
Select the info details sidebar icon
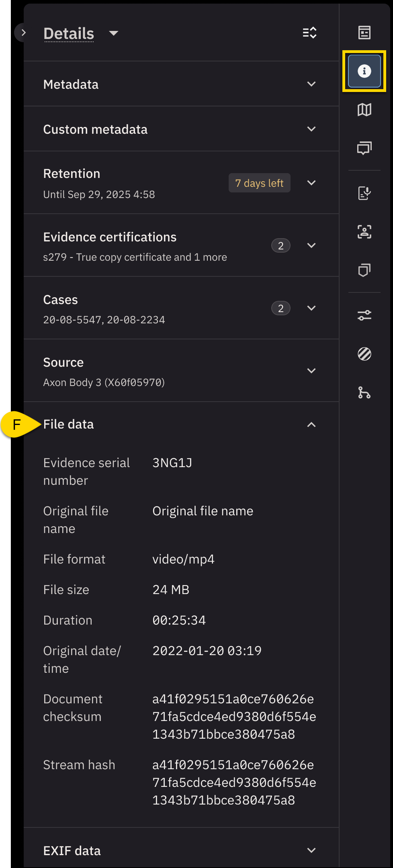[364, 71]
